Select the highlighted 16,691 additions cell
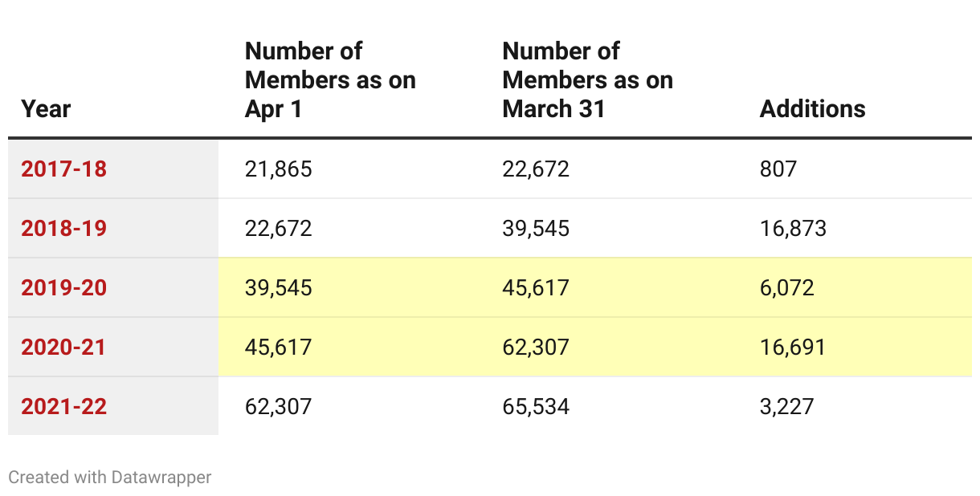980x496 pixels. 793,348
